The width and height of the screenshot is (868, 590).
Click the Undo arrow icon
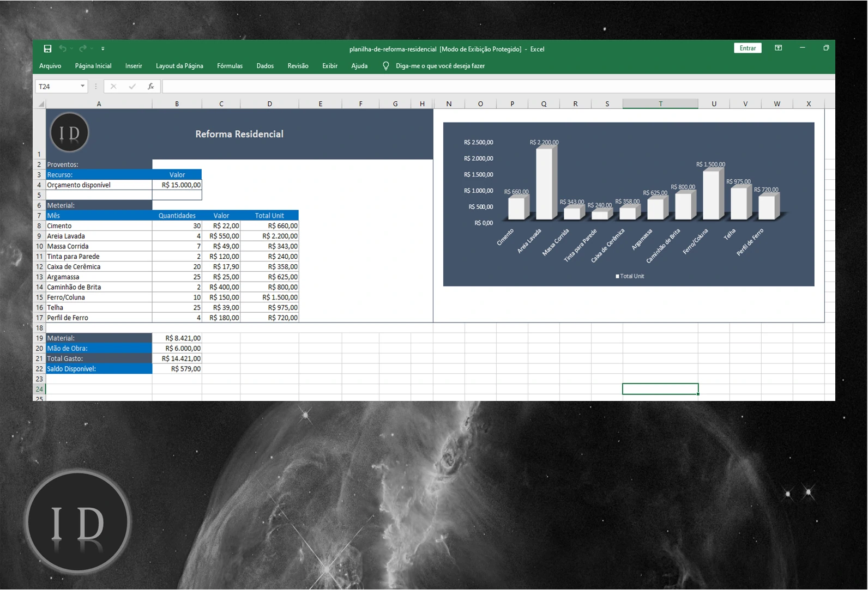[x=63, y=49]
